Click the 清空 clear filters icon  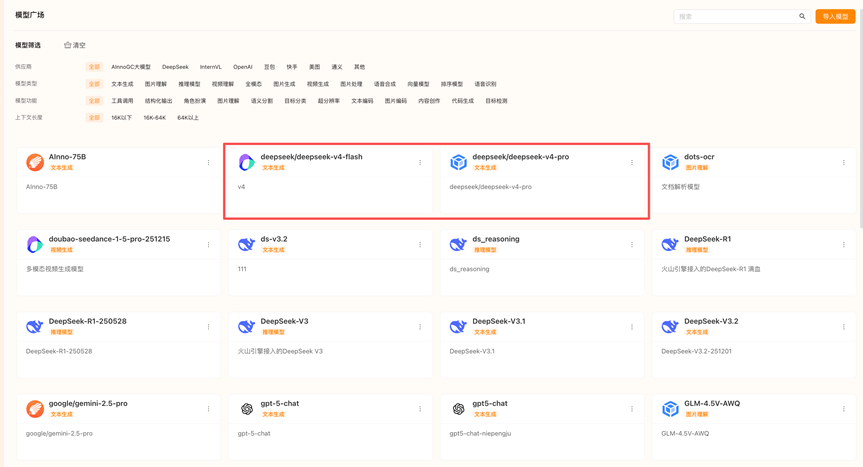pyautogui.click(x=68, y=45)
